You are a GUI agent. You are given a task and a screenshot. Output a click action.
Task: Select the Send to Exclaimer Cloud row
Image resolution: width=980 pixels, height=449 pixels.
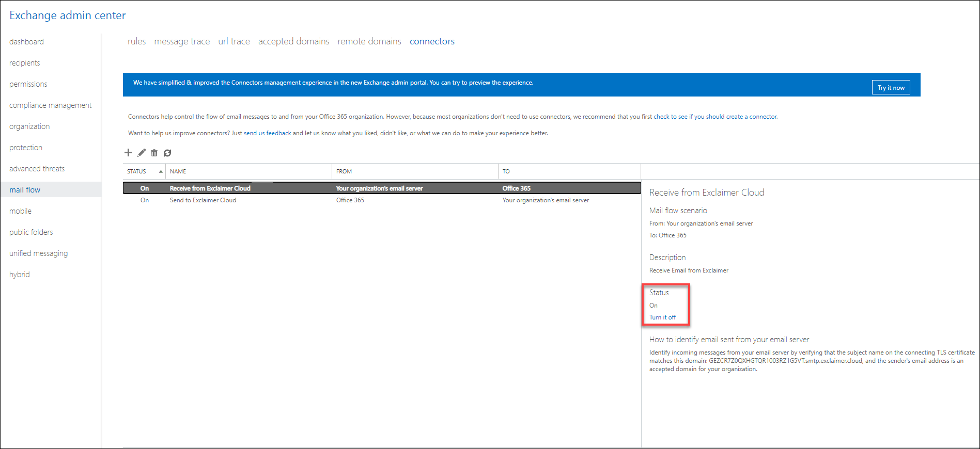(x=203, y=200)
